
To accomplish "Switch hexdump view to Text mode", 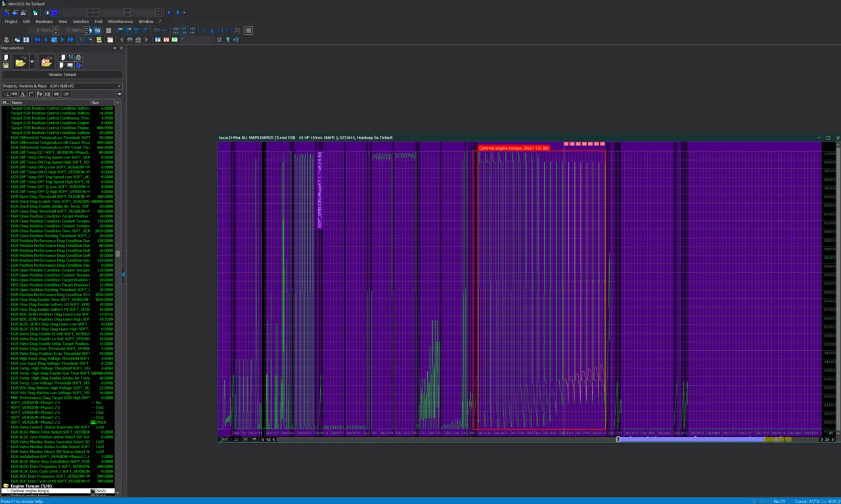I will (x=225, y=439).
